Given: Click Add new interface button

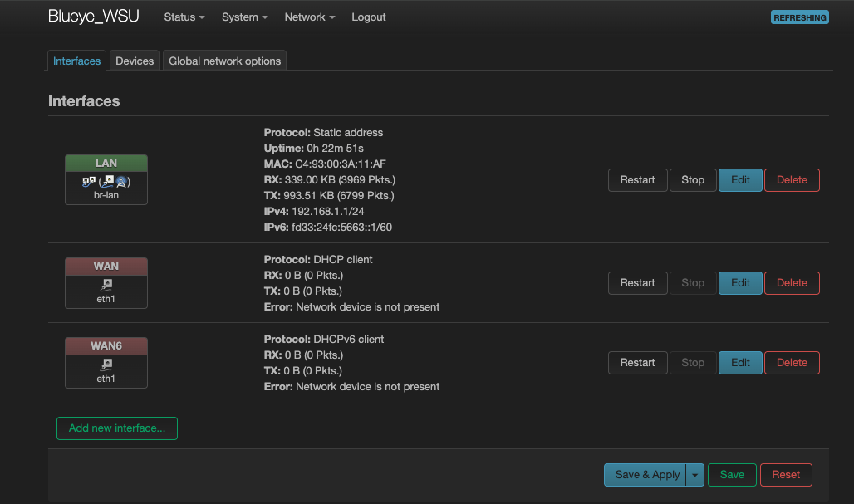Looking at the screenshot, I should point(117,428).
